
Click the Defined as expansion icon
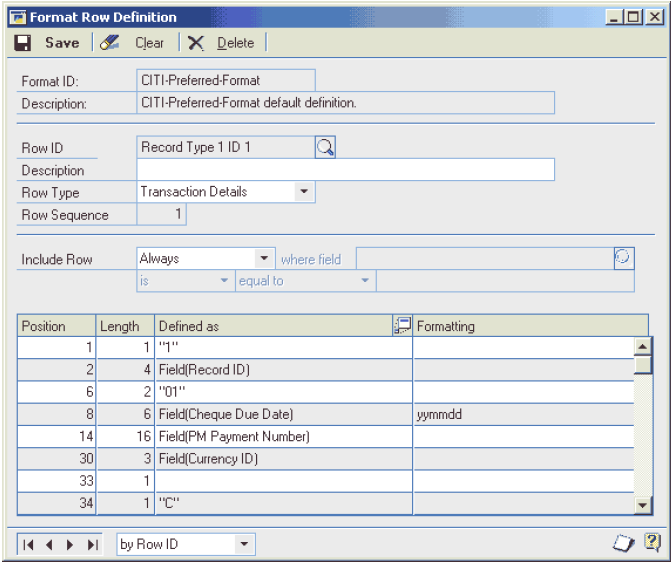pos(402,326)
